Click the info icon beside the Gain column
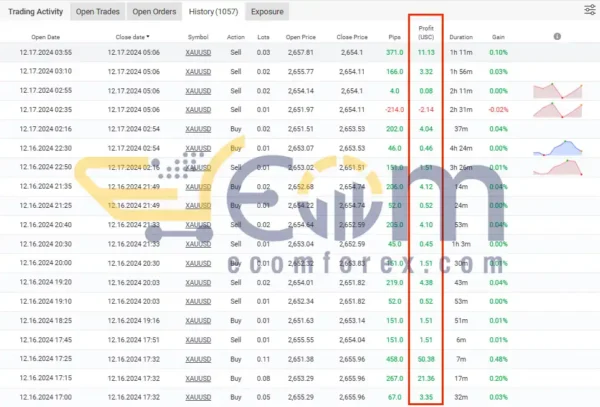600x407 pixels. click(557, 36)
